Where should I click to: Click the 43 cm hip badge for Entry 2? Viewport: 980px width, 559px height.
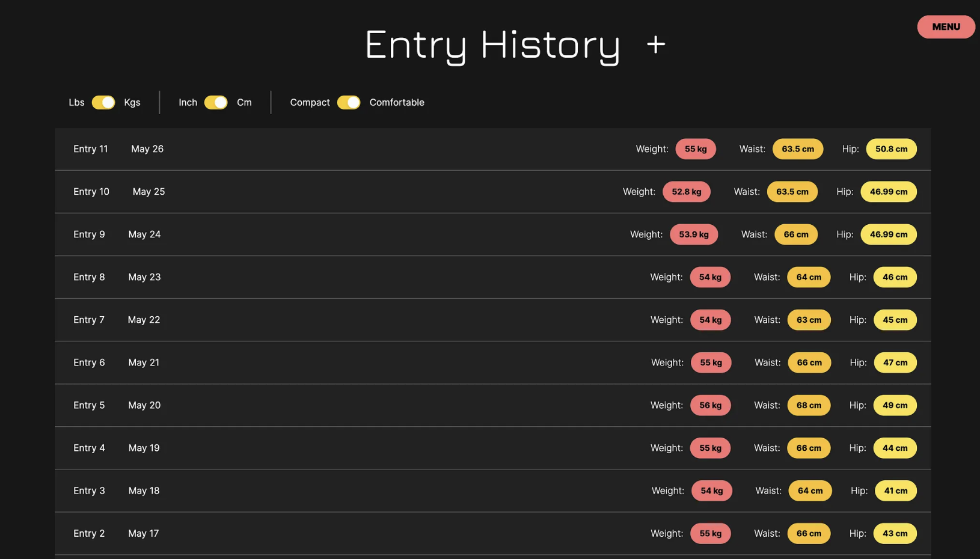[895, 533]
